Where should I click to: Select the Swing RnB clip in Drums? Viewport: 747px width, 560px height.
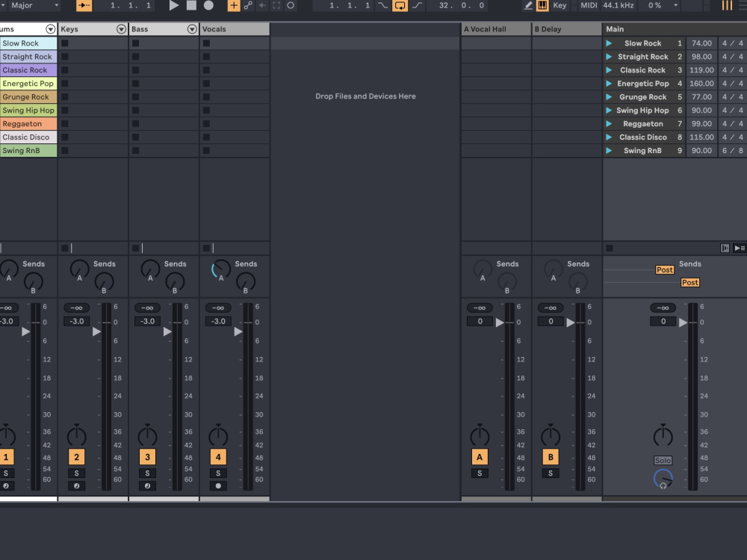coord(28,151)
